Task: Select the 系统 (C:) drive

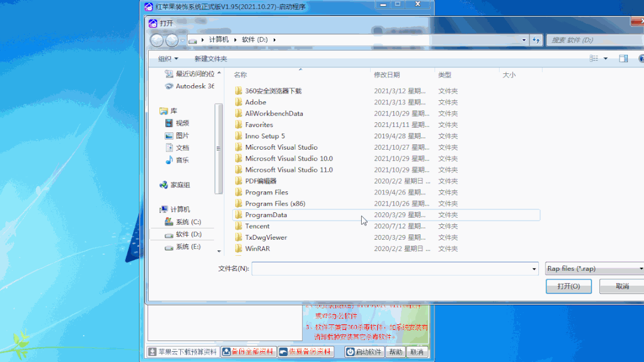Action: (x=183, y=222)
